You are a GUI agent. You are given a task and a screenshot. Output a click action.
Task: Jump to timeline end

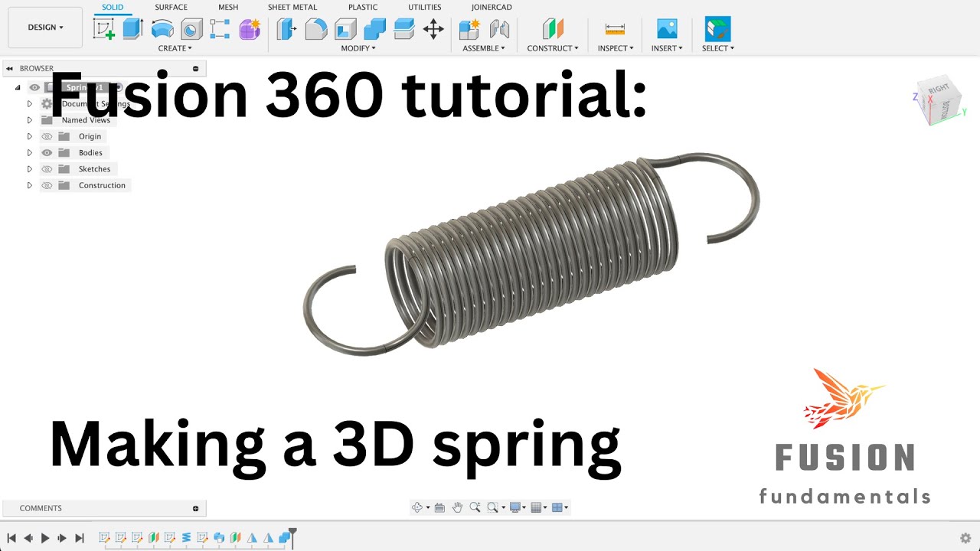(x=79, y=538)
